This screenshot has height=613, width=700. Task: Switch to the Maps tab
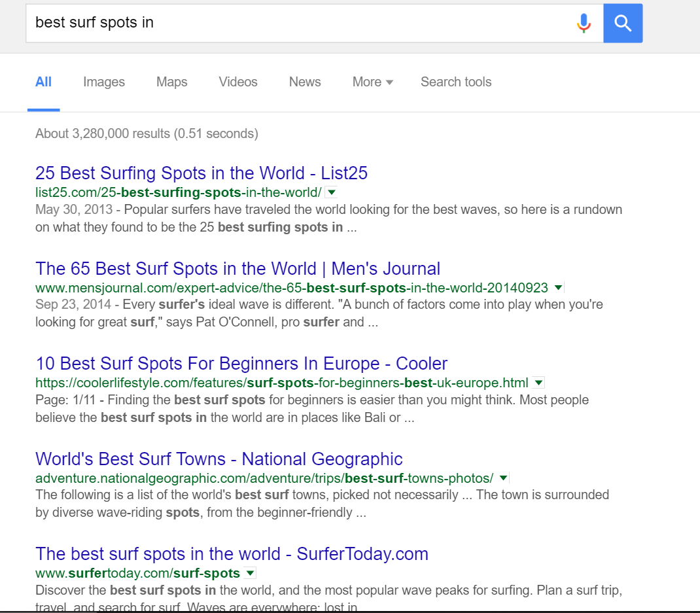tap(172, 82)
